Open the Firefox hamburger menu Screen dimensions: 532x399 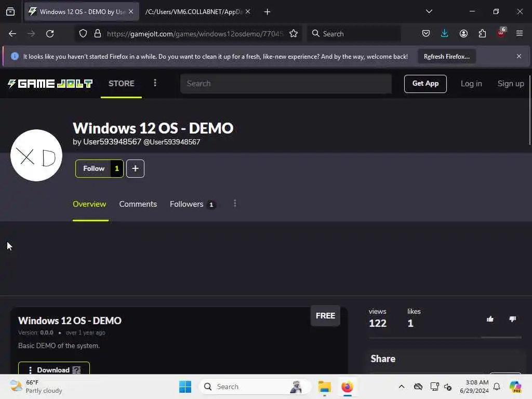point(520,34)
